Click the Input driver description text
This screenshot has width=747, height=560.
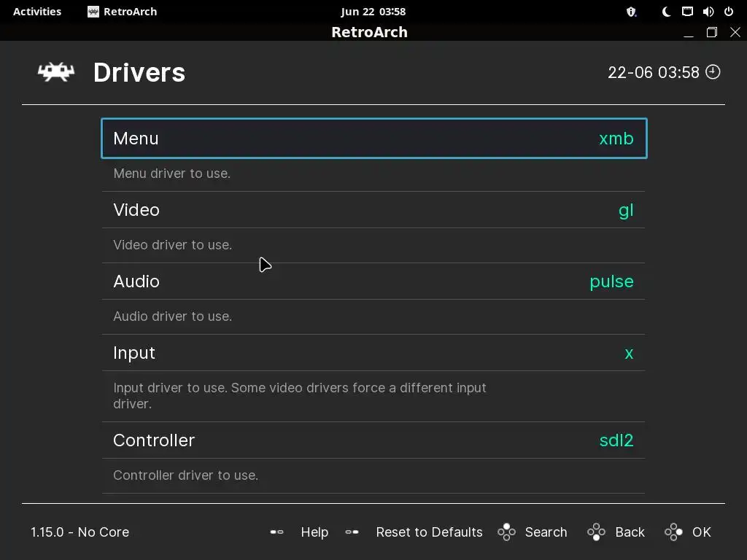(300, 396)
